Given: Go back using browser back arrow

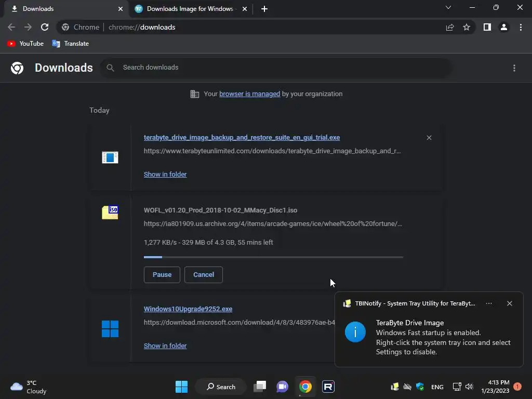Looking at the screenshot, I should click(11, 27).
